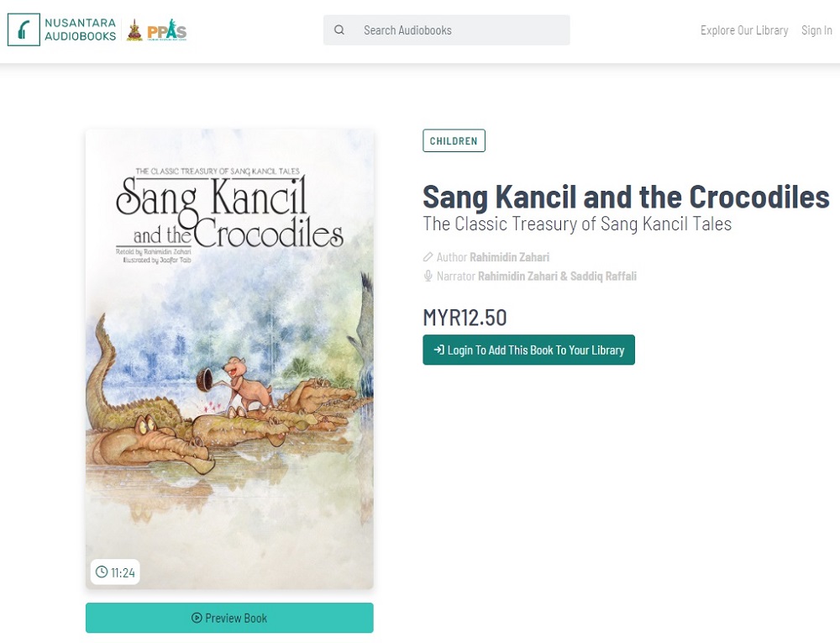This screenshot has height=643, width=840.
Task: Click the MYR12.50 price text
Action: click(x=465, y=318)
